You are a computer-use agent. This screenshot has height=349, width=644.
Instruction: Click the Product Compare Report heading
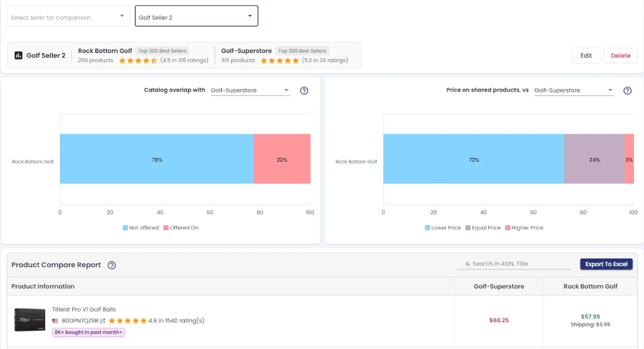click(56, 265)
